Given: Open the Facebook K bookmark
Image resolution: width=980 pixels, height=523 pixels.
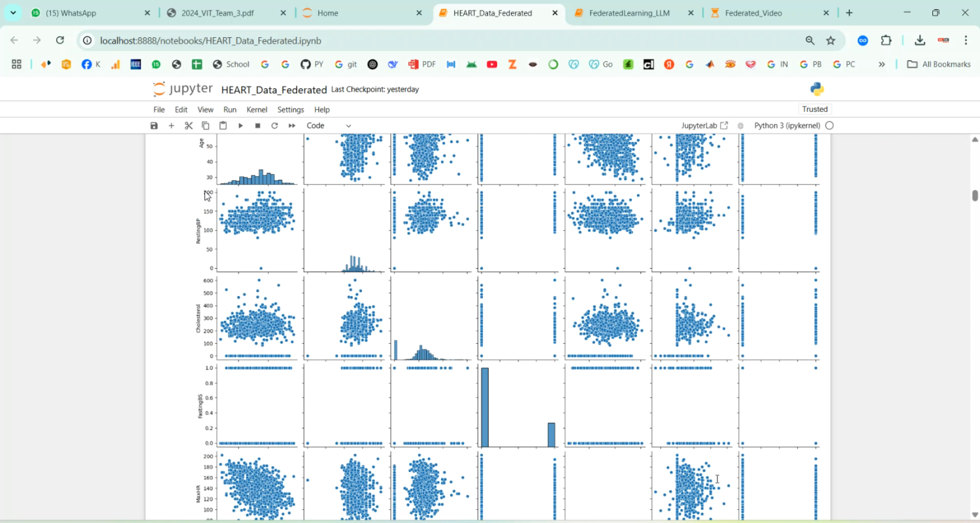Looking at the screenshot, I should [x=91, y=64].
